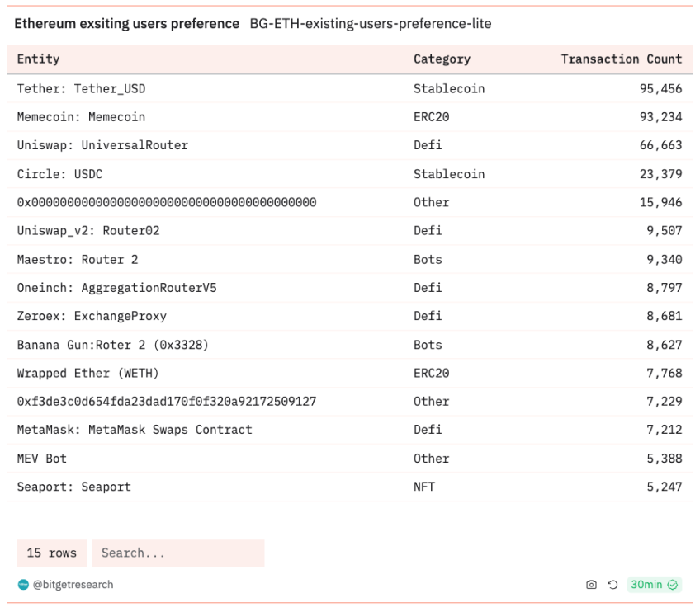
Task: Click the Circle: USDC entity cell
Action: click(x=59, y=174)
